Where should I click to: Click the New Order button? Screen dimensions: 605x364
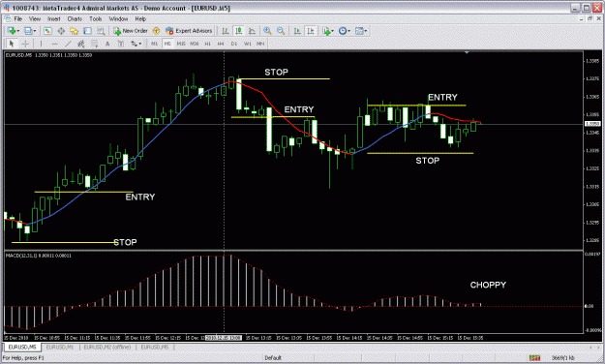[x=131, y=31]
